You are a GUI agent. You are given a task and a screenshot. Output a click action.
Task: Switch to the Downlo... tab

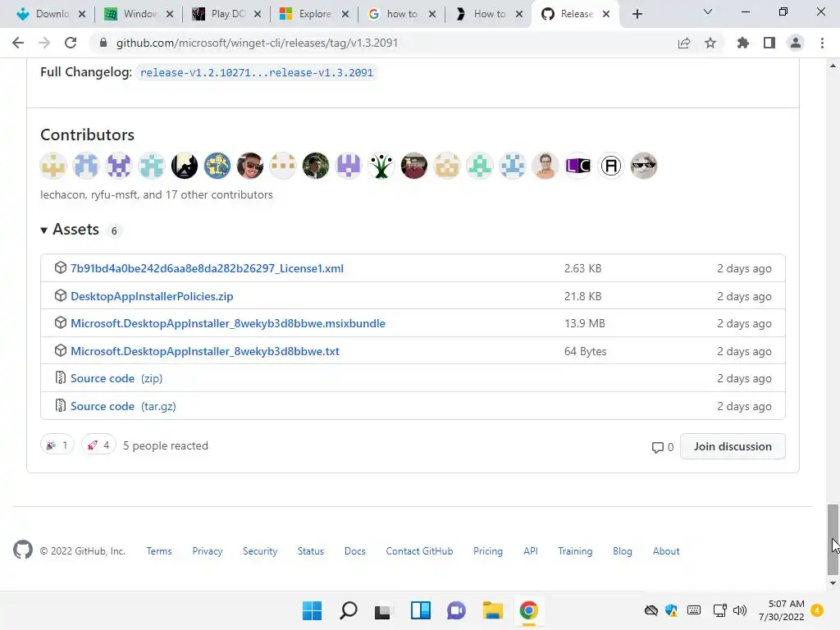pos(44,14)
